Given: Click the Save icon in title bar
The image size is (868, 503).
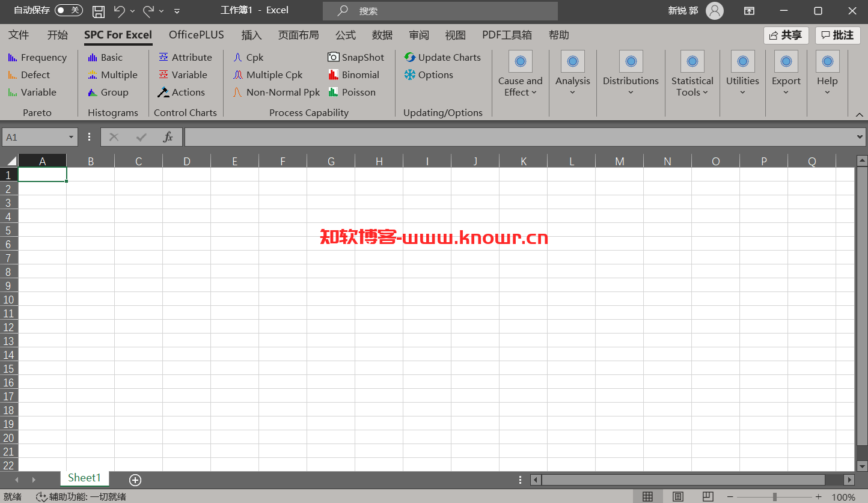Looking at the screenshot, I should (x=99, y=11).
